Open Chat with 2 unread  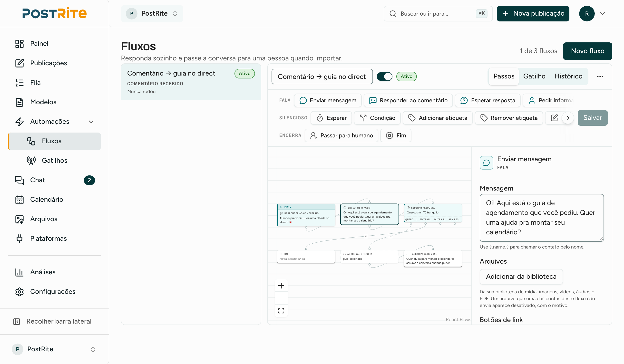pyautogui.click(x=54, y=180)
